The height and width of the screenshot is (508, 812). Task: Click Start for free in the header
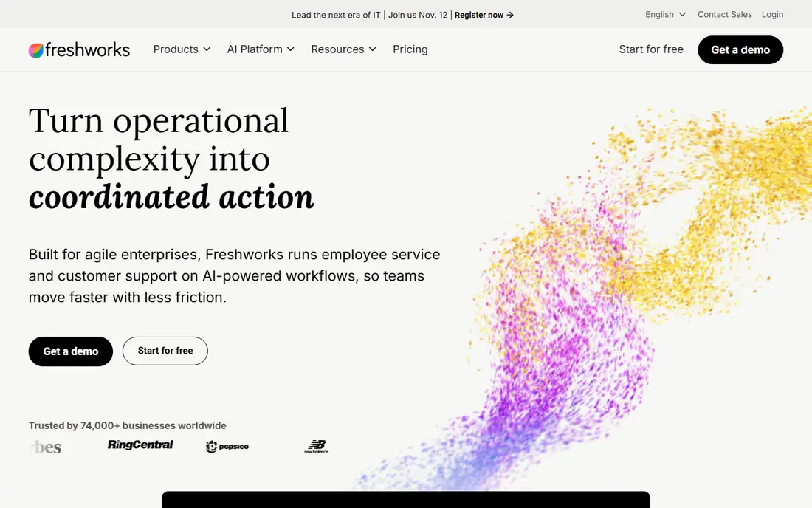(651, 49)
